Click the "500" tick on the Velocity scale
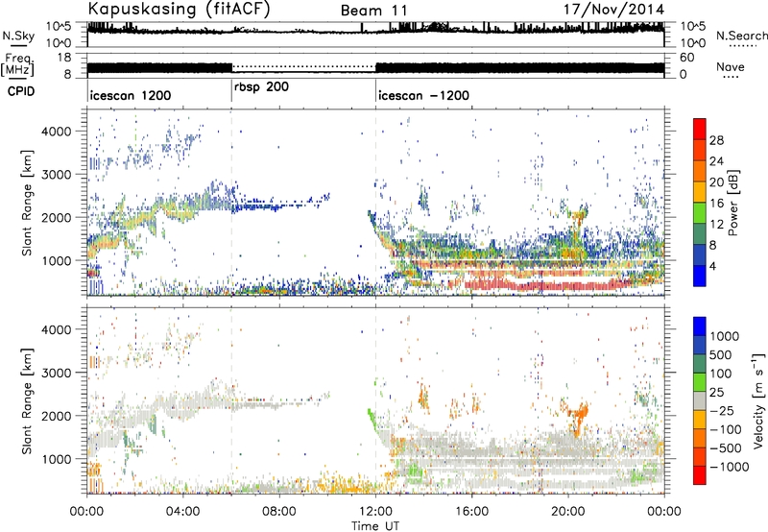This screenshot has height=532, width=768. point(721,354)
